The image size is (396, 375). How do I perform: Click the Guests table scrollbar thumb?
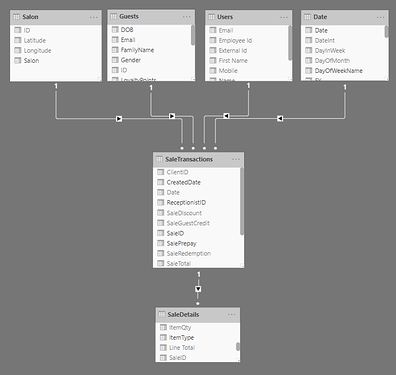[x=193, y=35]
